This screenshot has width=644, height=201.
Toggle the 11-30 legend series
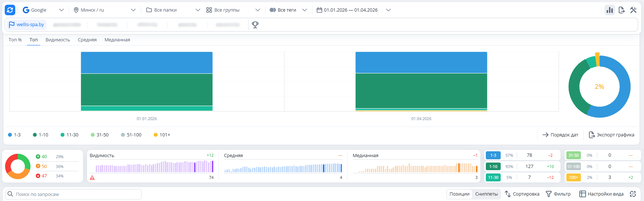point(69,135)
